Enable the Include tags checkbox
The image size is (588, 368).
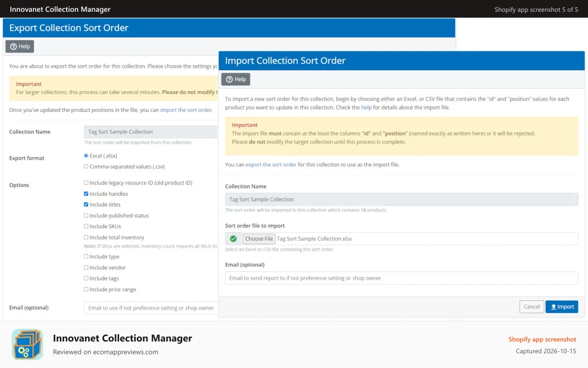point(86,278)
